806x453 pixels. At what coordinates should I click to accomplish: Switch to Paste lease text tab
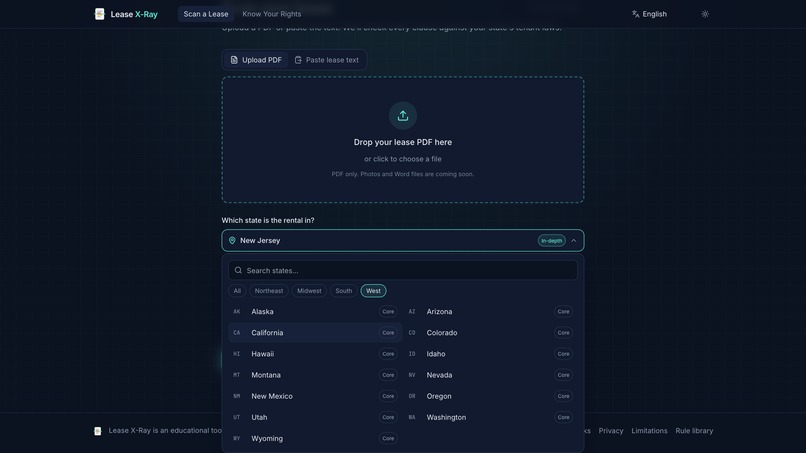(327, 60)
